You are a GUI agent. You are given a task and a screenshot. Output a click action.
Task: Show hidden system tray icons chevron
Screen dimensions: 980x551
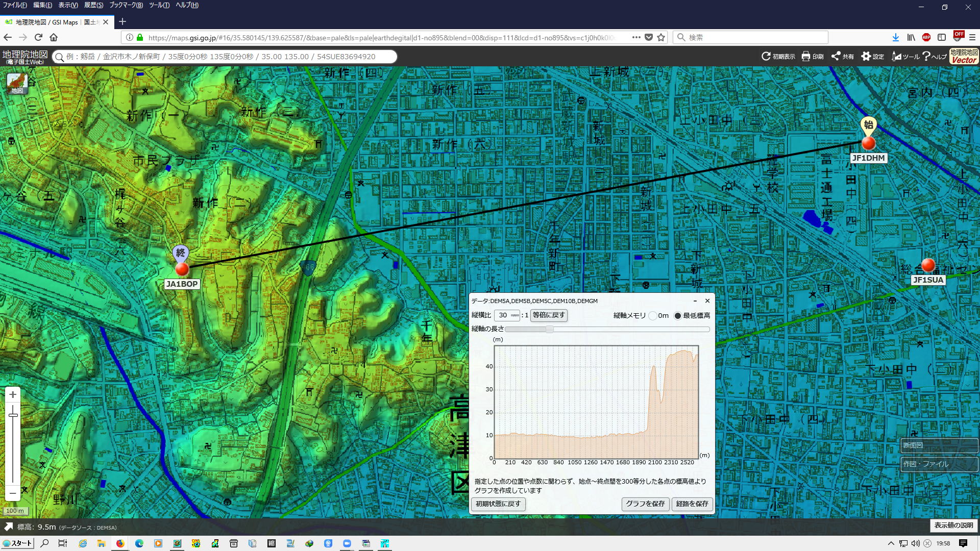coord(891,543)
